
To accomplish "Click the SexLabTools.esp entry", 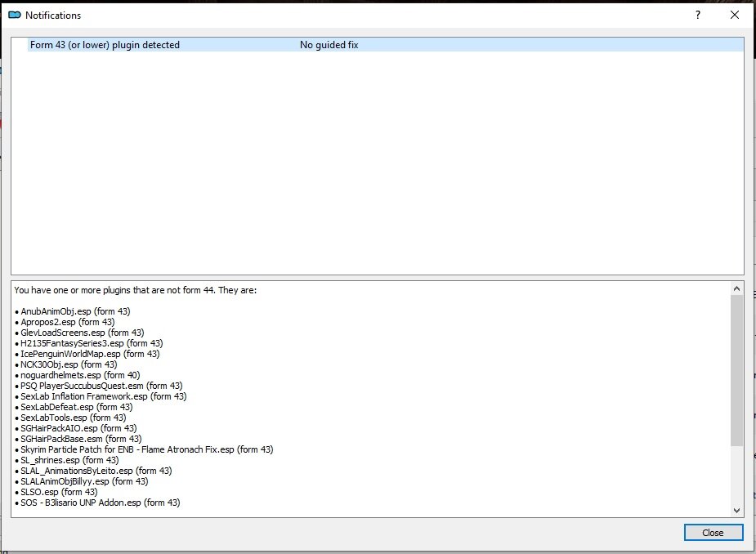I will pyautogui.click(x=73, y=418).
